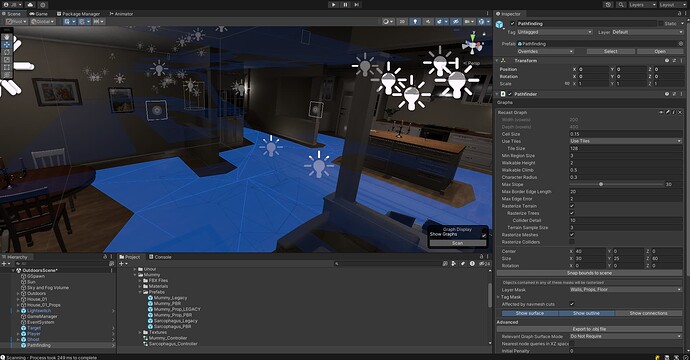Uncheck Show Graphs in Graph Display overlay
This screenshot has width=690, height=360.
tap(484, 235)
